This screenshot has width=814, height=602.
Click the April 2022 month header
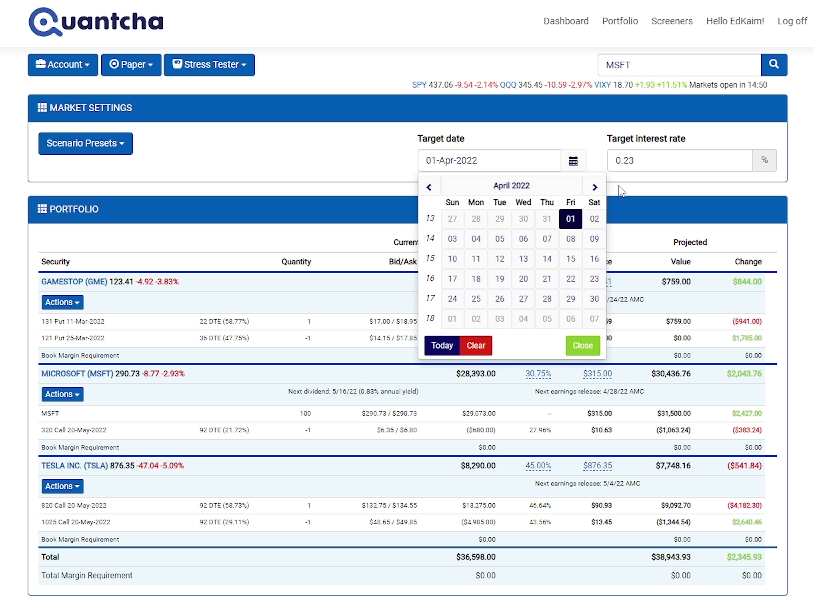pyautogui.click(x=511, y=186)
